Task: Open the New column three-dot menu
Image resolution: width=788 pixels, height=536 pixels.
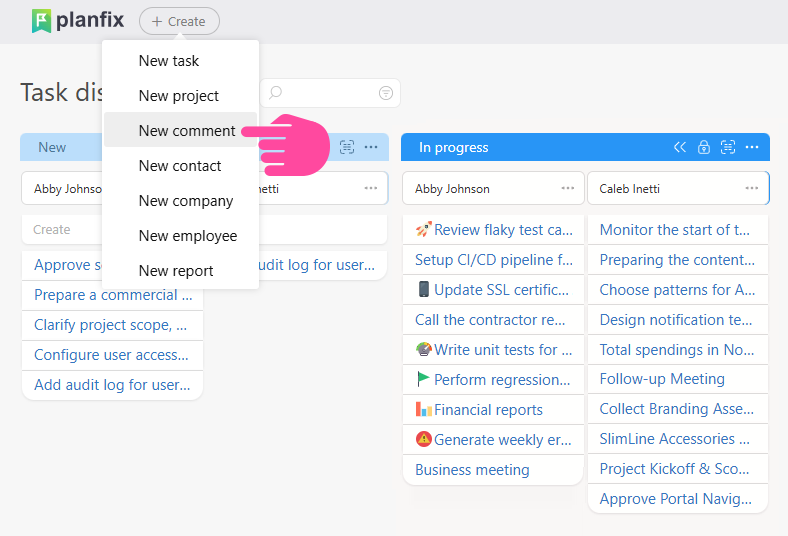Action: click(371, 147)
